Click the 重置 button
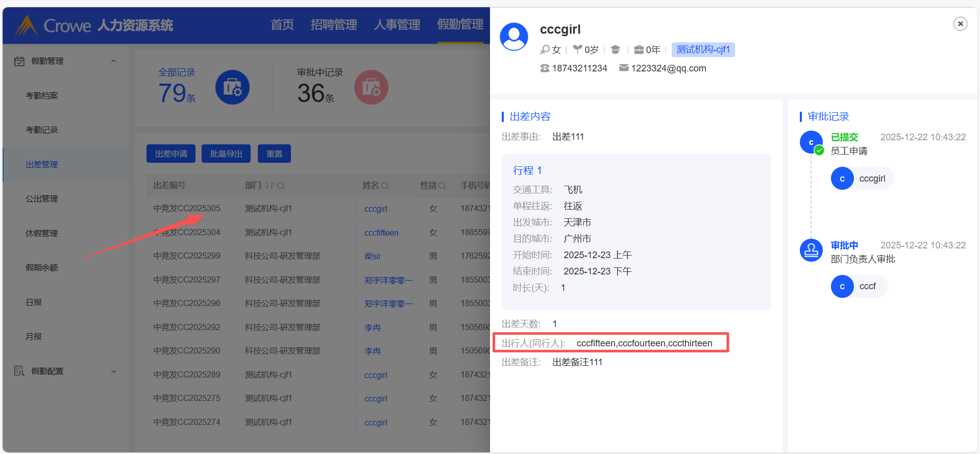Viewport: 980px width, 454px height. tap(274, 154)
